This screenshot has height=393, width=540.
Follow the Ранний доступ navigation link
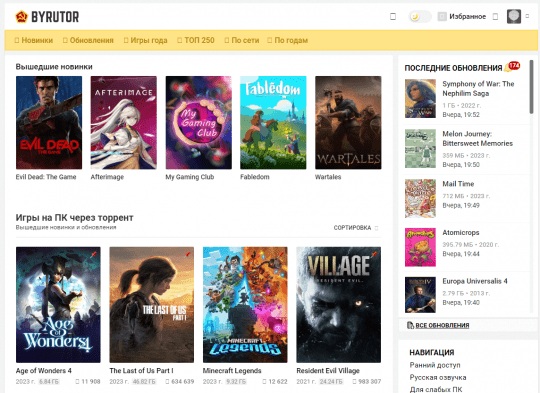(x=435, y=365)
